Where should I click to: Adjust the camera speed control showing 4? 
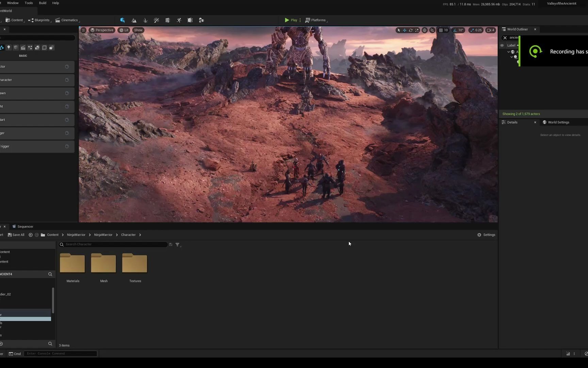490,30
